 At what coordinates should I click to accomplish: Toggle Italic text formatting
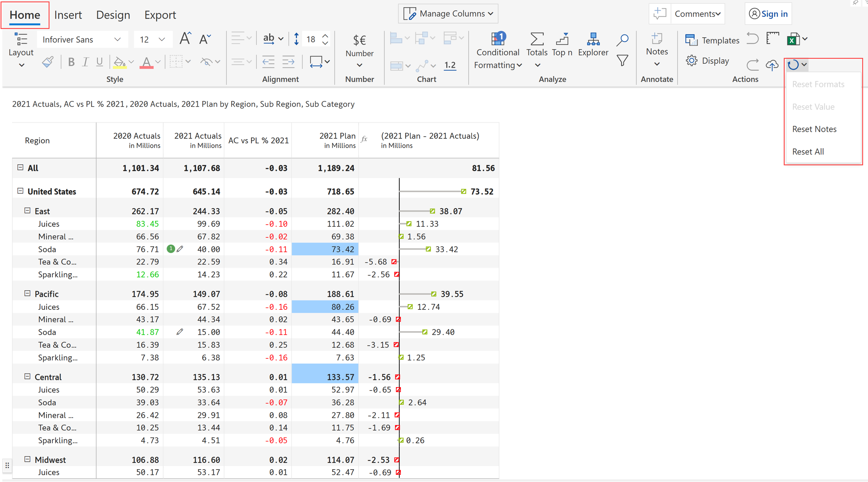85,62
